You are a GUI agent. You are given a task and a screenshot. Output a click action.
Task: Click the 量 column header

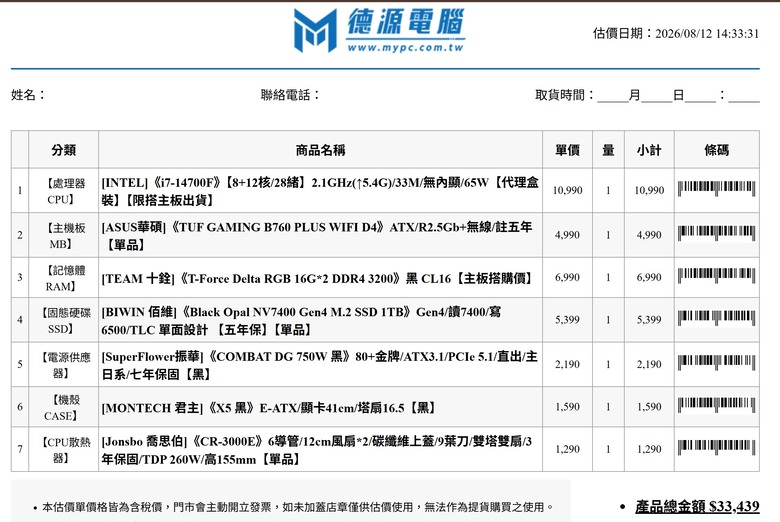pos(608,150)
